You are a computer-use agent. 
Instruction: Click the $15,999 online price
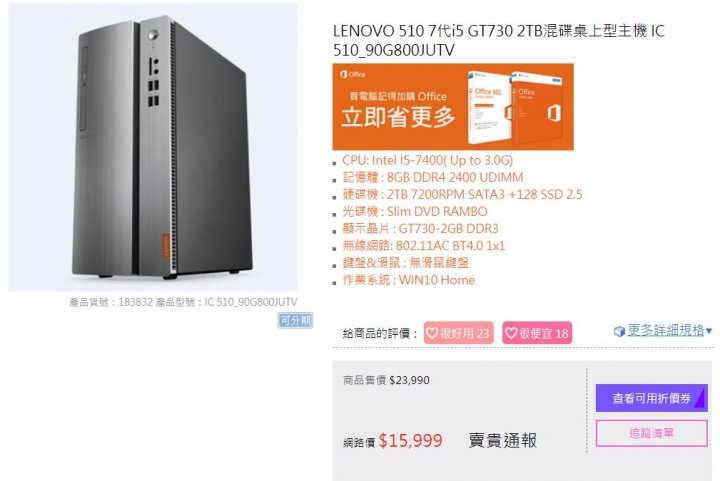point(411,441)
